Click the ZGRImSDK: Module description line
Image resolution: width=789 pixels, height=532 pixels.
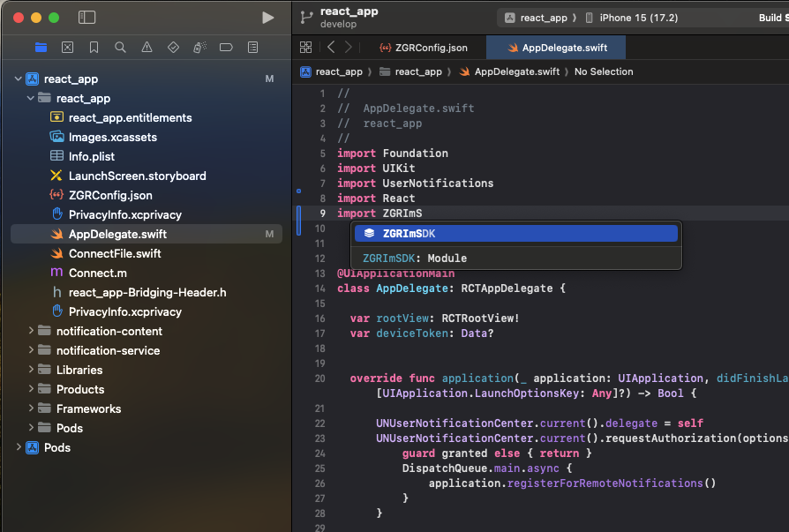[415, 258]
